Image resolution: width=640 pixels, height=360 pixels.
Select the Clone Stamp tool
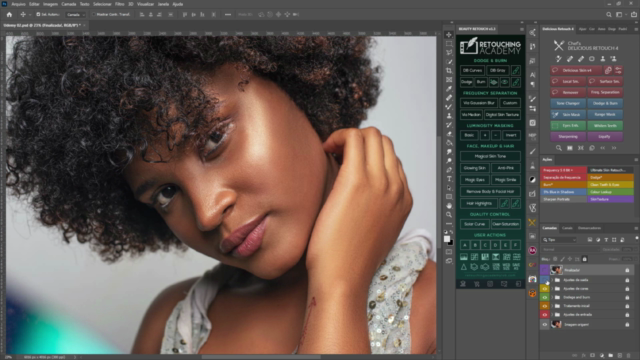(449, 116)
